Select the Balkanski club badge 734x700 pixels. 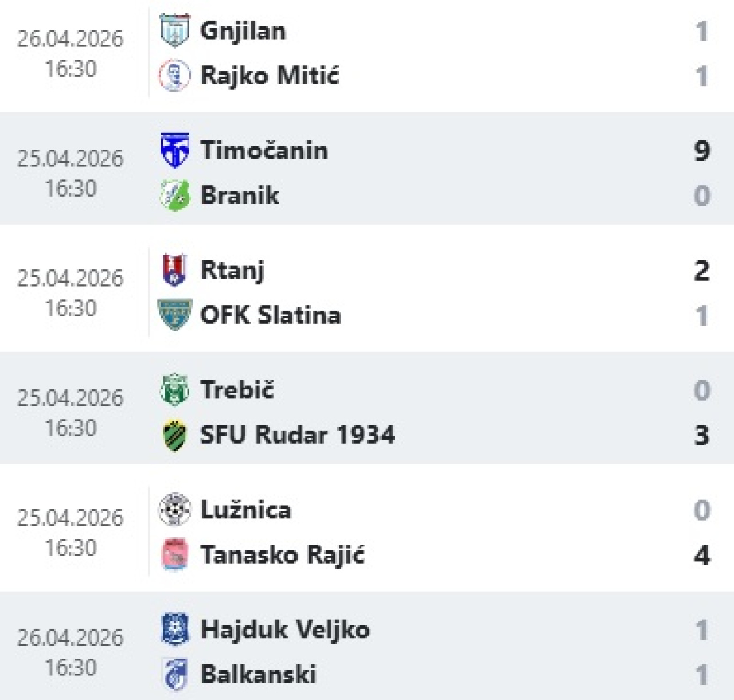(x=174, y=674)
